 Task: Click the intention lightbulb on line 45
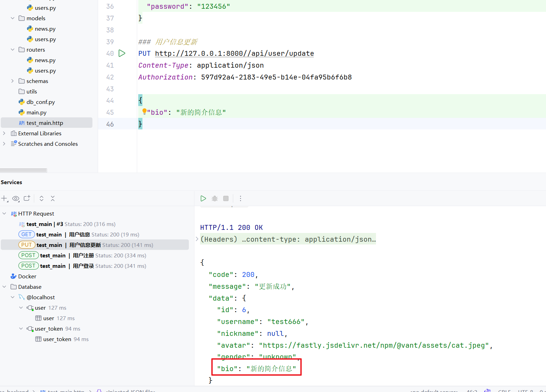coord(144,112)
